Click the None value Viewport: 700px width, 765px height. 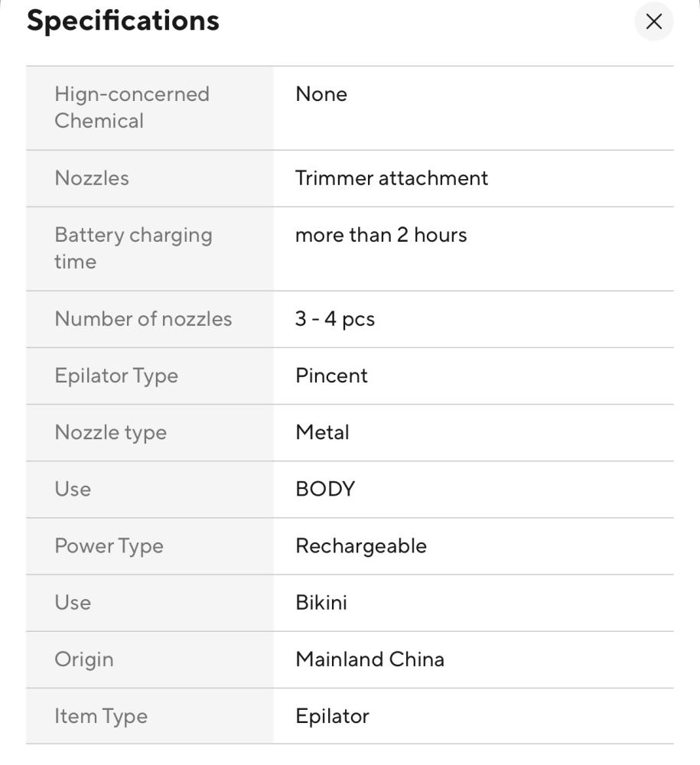pyautogui.click(x=321, y=94)
